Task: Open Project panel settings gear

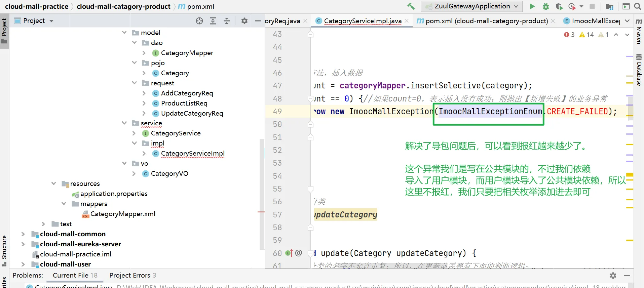Action: click(244, 21)
